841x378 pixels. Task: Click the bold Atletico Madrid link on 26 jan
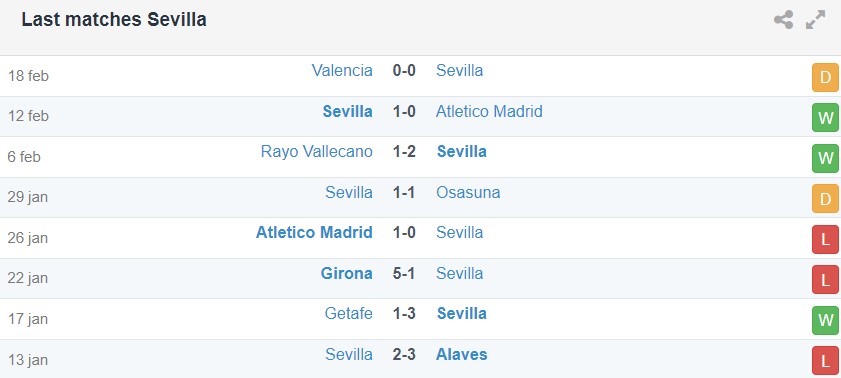coord(314,232)
